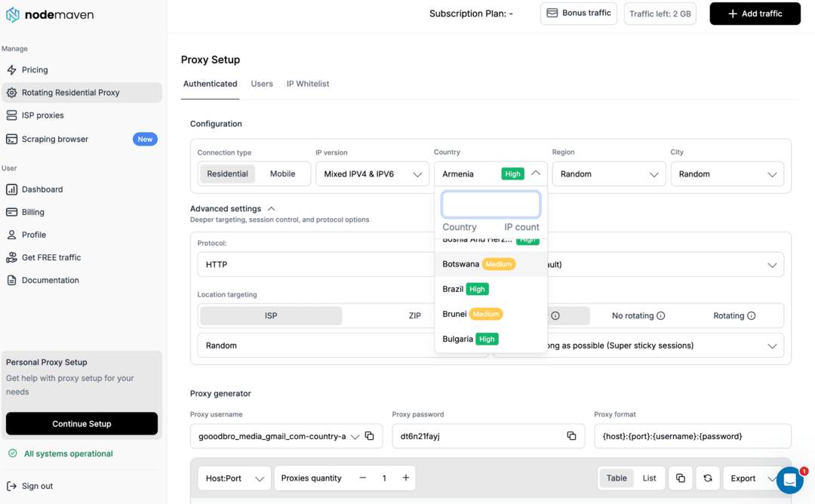
Task: Click the Profile person icon
Action: [11, 235]
